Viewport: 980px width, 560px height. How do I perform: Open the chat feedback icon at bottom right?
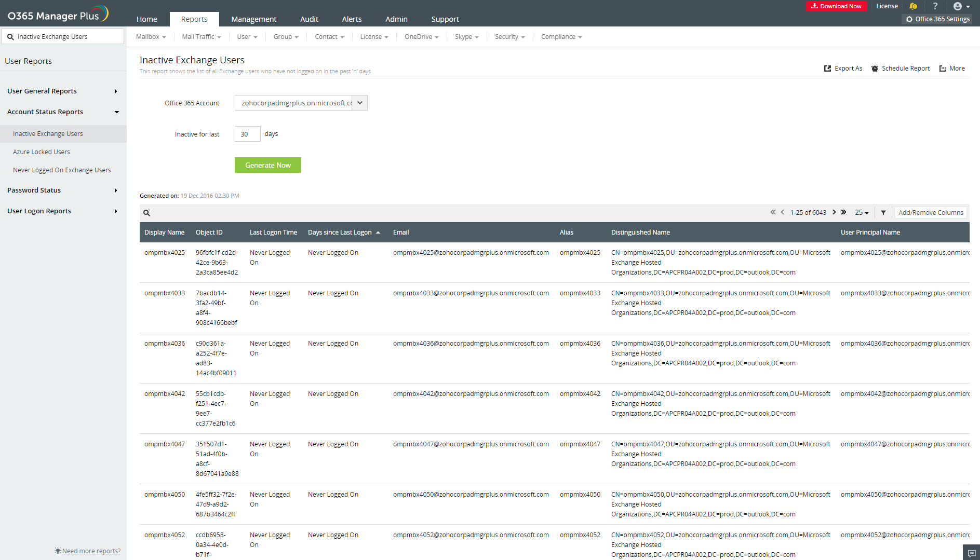click(971, 553)
